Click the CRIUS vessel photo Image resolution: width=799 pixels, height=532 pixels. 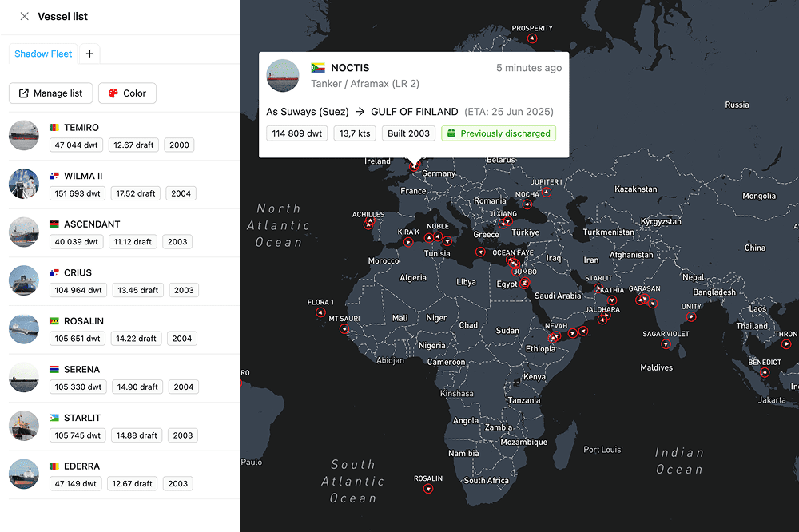click(x=24, y=280)
